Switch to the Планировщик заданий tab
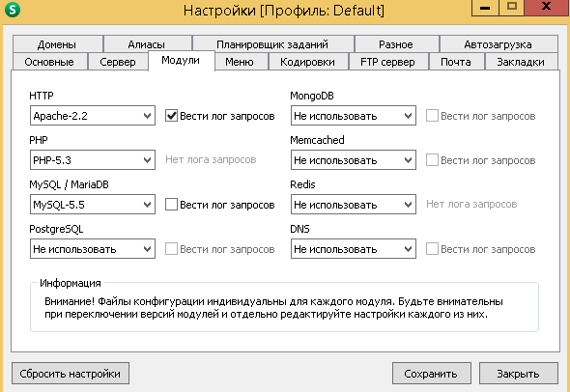 (x=272, y=44)
